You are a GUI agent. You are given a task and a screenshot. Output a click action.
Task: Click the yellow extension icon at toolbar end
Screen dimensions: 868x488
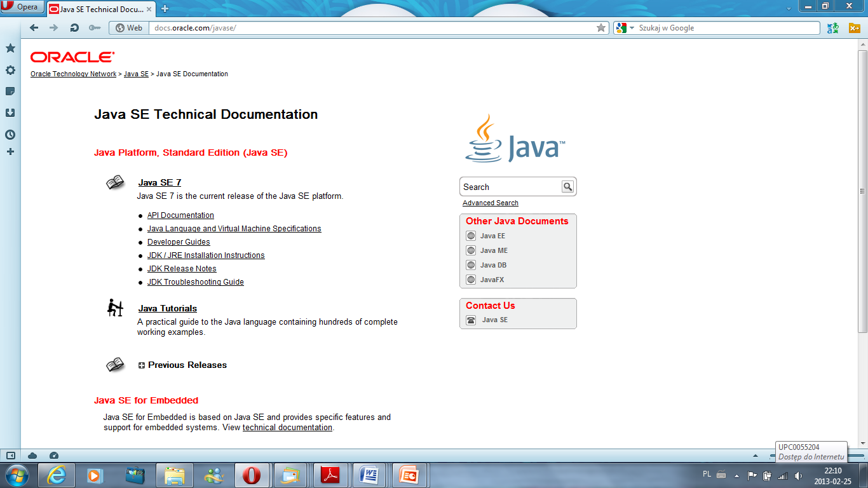[x=855, y=28]
